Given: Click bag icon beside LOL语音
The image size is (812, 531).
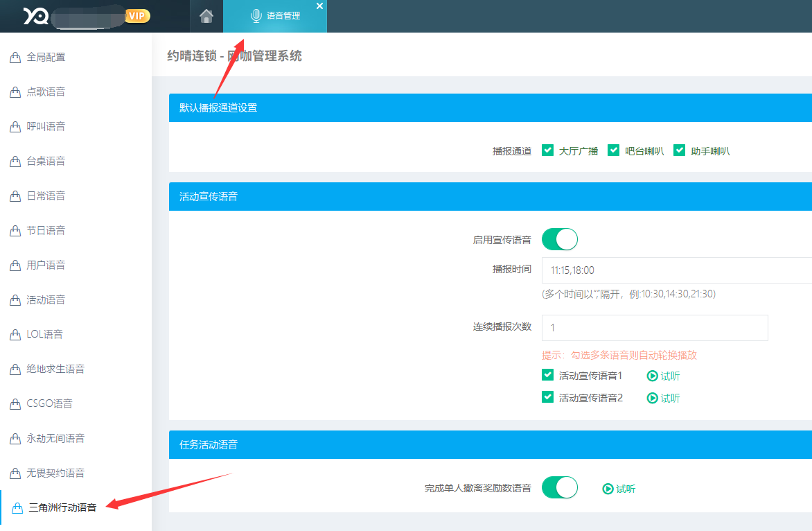Looking at the screenshot, I should coord(15,336).
